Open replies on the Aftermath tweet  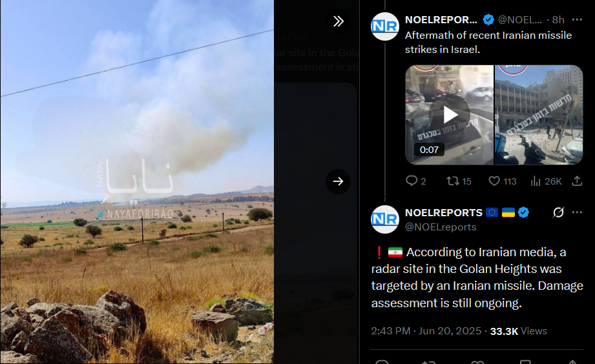tap(415, 181)
